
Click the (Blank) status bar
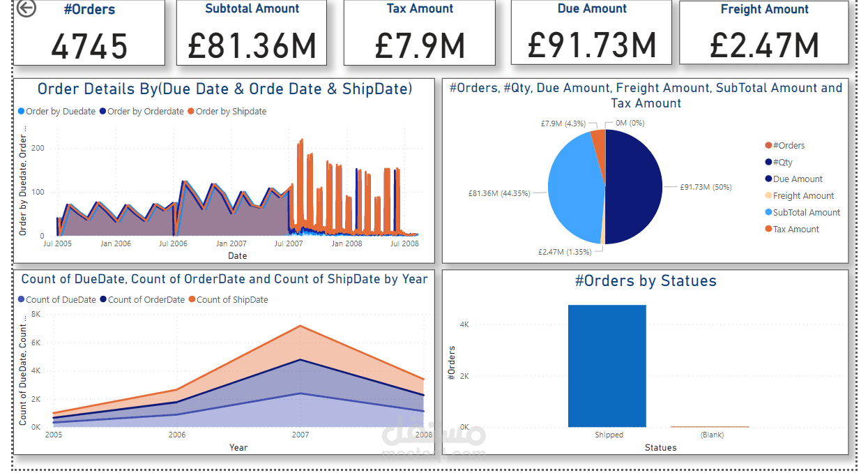[x=710, y=426]
